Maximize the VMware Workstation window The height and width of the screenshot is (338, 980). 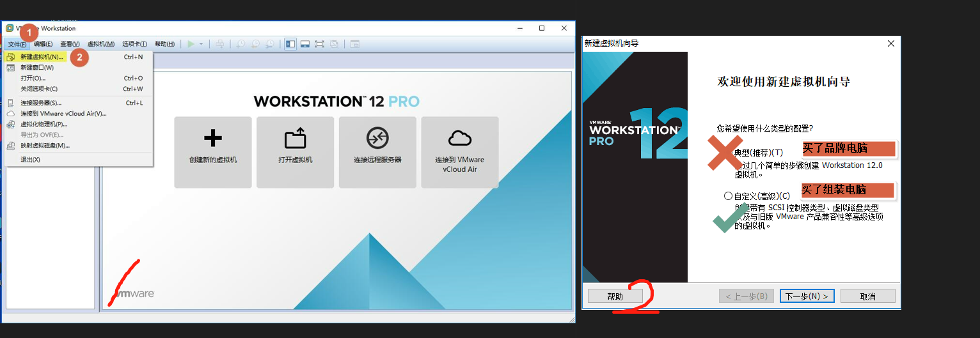(x=542, y=28)
